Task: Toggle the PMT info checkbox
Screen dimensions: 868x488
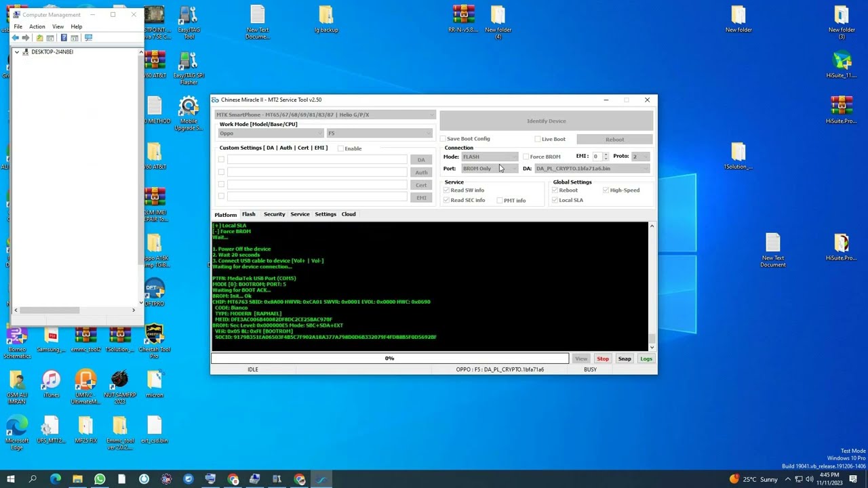Action: (500, 201)
